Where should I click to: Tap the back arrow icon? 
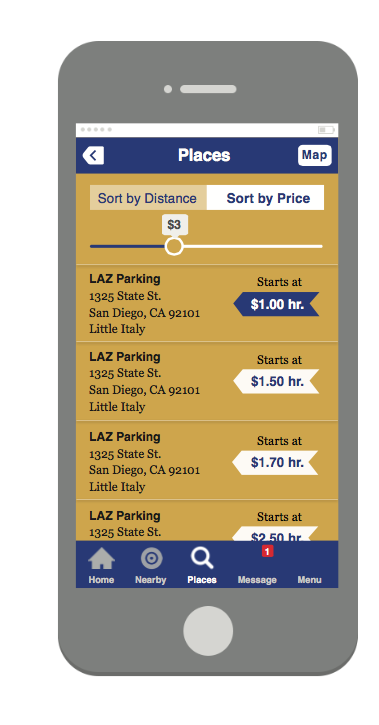tap(93, 155)
